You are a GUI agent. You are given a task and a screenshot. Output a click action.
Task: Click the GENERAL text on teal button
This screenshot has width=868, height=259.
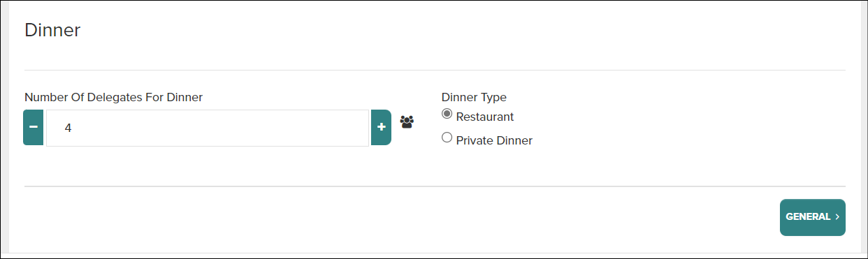808,217
